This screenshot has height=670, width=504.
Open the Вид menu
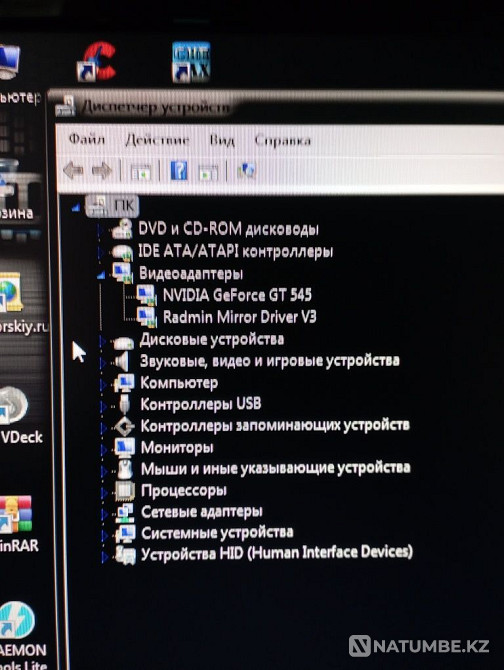click(222, 140)
